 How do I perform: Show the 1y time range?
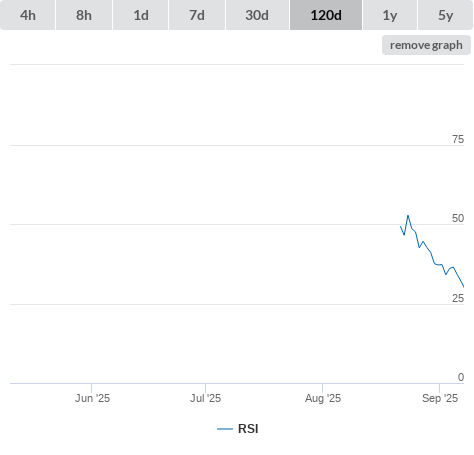pos(390,15)
